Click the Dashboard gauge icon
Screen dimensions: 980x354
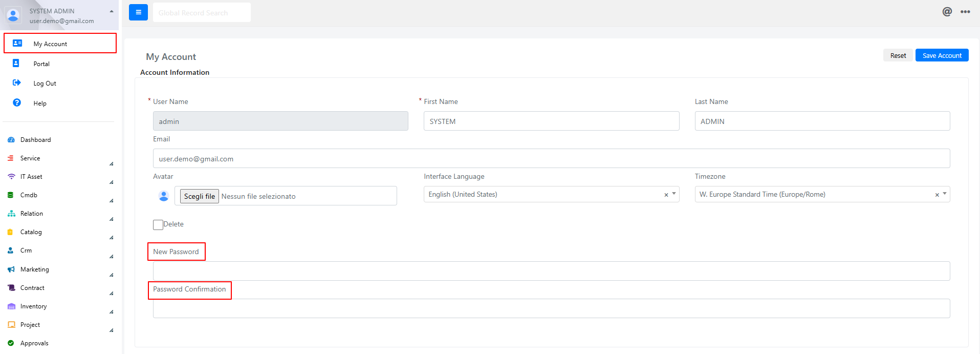[x=11, y=139]
